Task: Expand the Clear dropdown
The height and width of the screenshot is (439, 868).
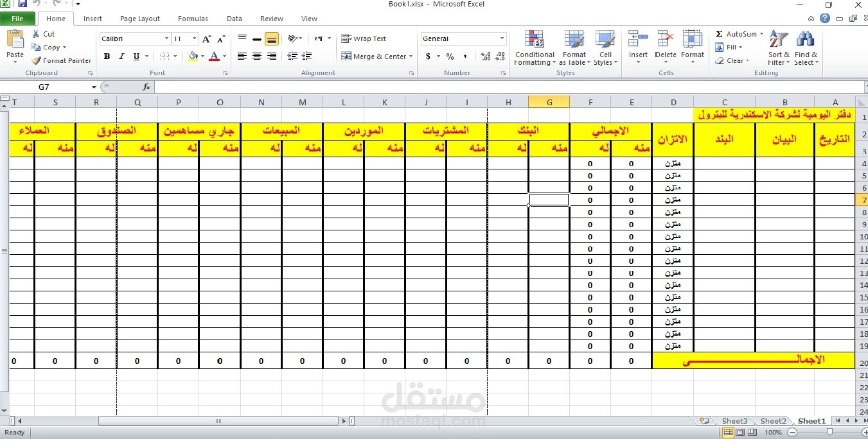Action: [747, 61]
